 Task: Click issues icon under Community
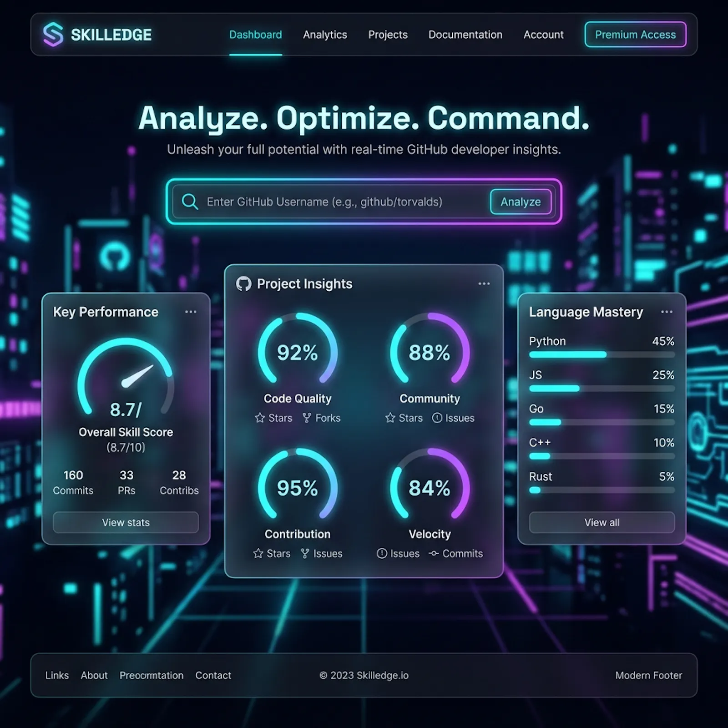(x=437, y=418)
